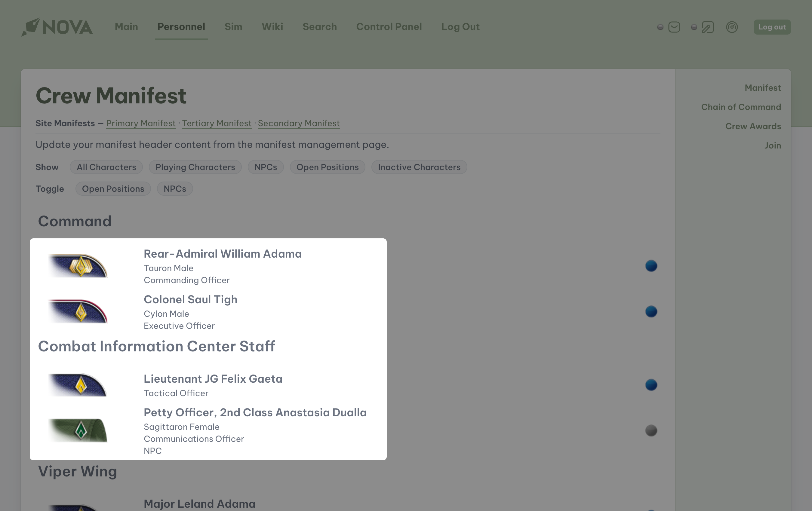Show All Characters filter
Image resolution: width=812 pixels, height=511 pixels.
click(106, 167)
